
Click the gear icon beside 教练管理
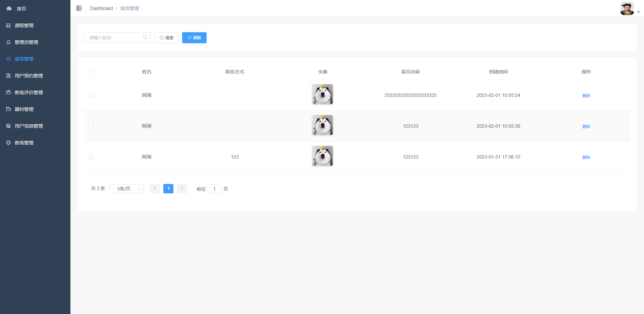click(8, 143)
